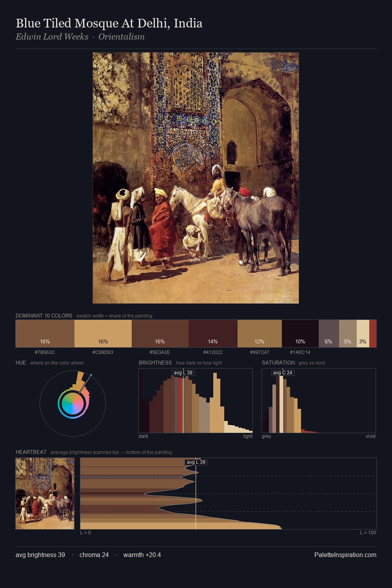
Task: Click the 'L = 0' axis label
Action: tap(85, 532)
